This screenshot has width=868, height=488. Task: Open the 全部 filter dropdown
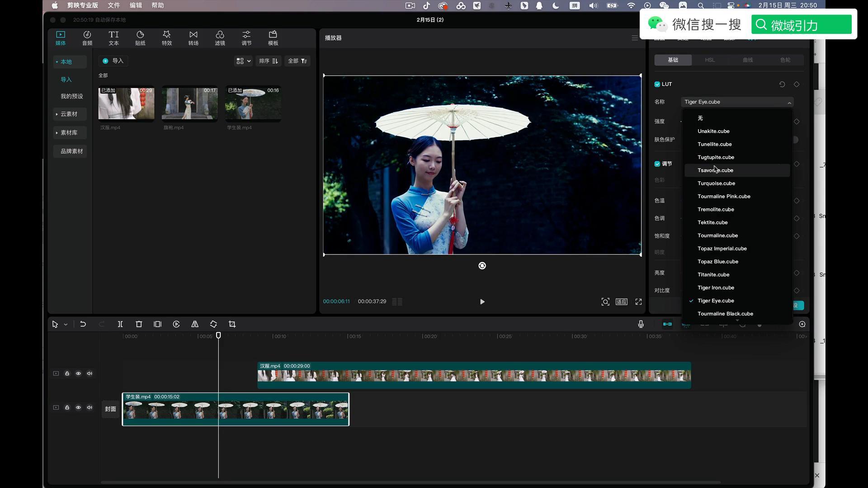tap(297, 61)
